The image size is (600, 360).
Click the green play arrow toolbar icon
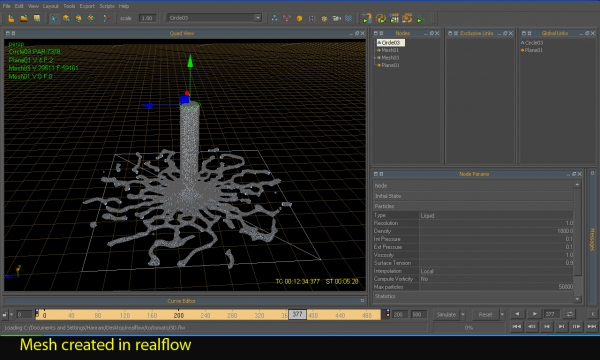(x=420, y=19)
